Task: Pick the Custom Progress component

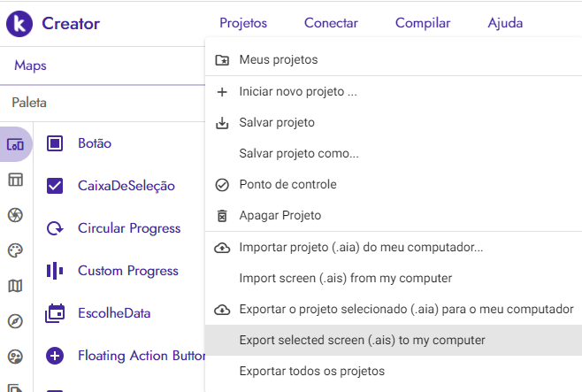Action: [126, 271]
